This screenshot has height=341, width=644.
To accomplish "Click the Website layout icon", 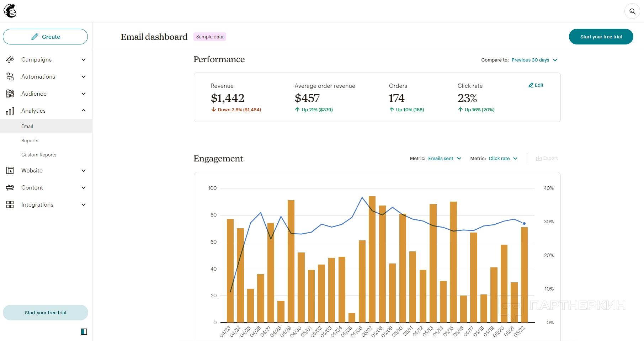I will 10,170.
